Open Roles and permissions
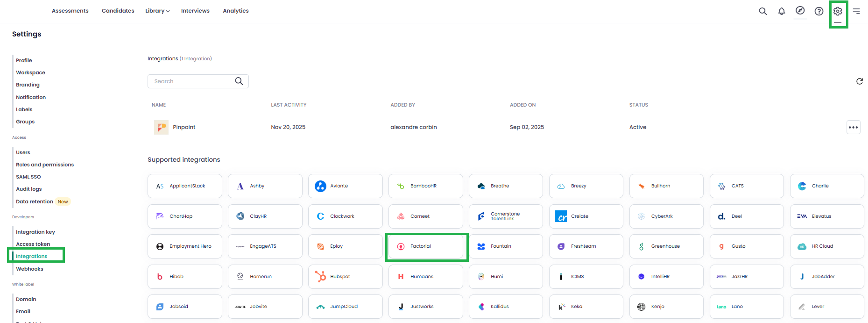This screenshot has width=868, height=323. point(45,165)
